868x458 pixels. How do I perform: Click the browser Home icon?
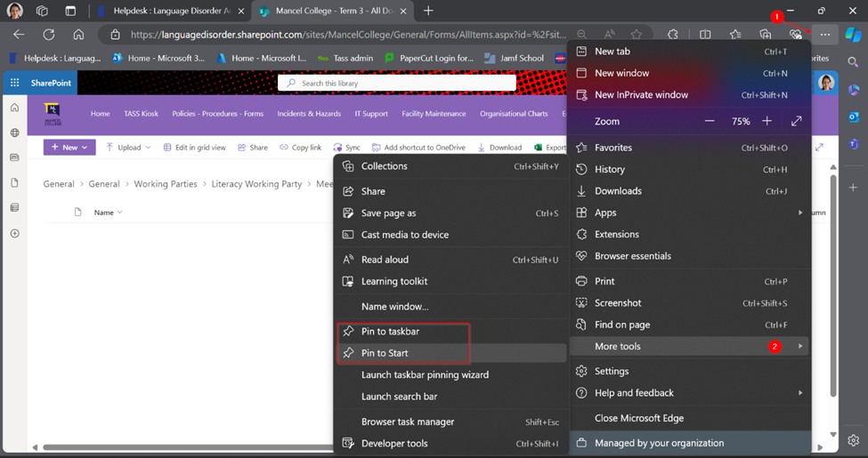[78, 35]
